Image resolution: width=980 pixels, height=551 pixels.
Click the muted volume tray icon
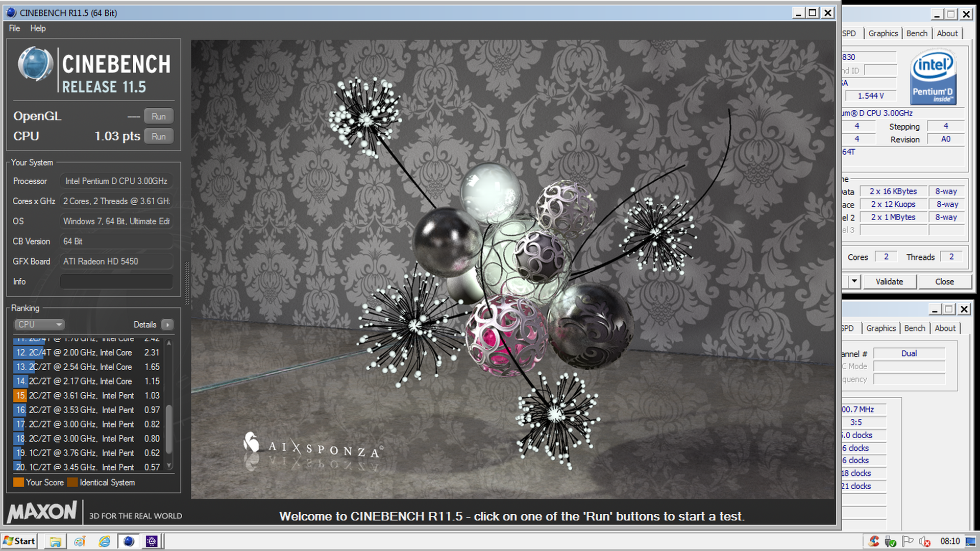[924, 541]
